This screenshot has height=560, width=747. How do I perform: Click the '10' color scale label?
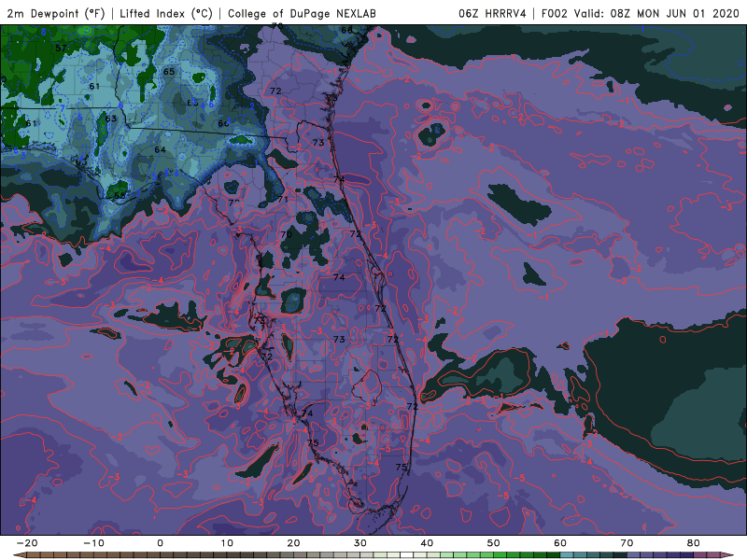pos(227,543)
